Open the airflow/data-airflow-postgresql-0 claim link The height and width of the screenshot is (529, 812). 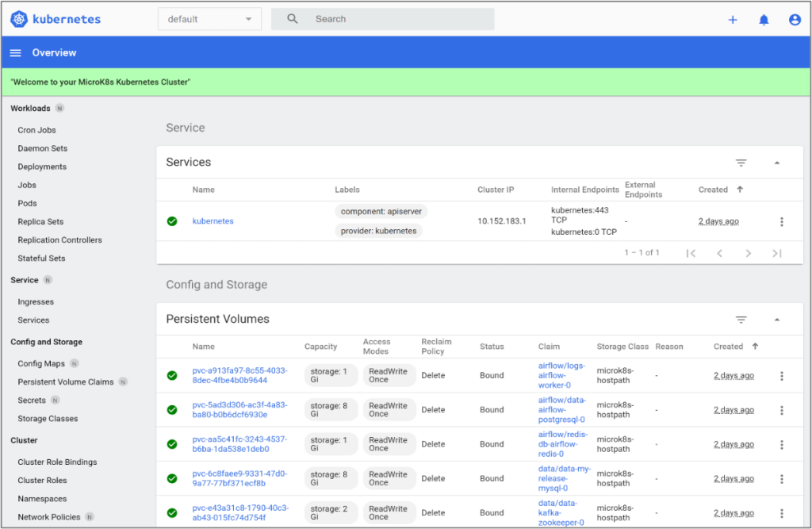[x=561, y=410]
